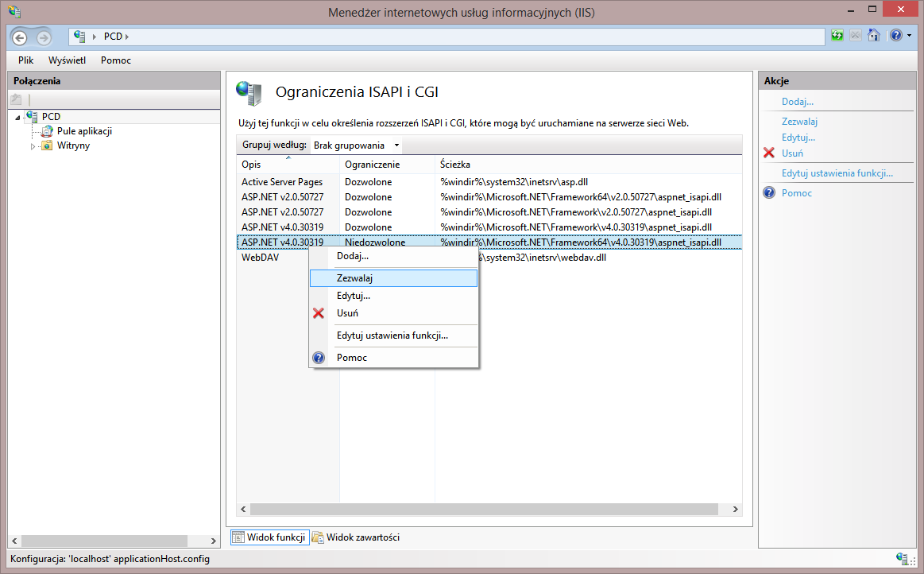This screenshot has height=574, width=924.
Task: Click list horizontal scrollbar right arrow
Action: tap(735, 509)
